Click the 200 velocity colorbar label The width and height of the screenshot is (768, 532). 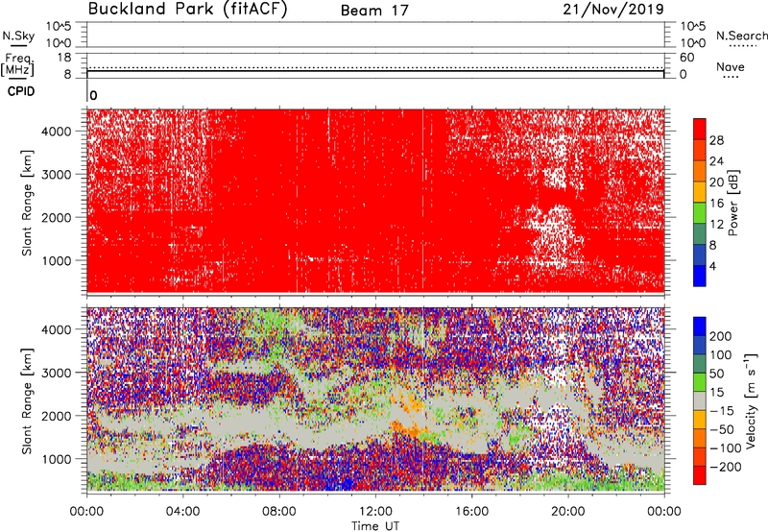tap(721, 336)
